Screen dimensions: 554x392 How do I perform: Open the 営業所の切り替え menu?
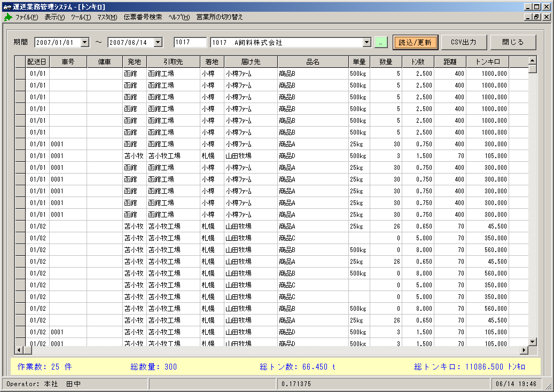[220, 17]
